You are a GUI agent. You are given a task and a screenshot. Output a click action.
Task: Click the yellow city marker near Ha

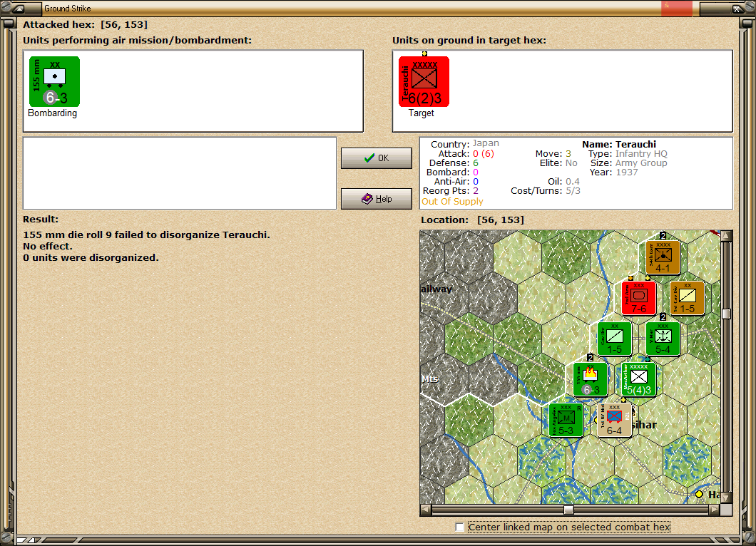coord(699,494)
